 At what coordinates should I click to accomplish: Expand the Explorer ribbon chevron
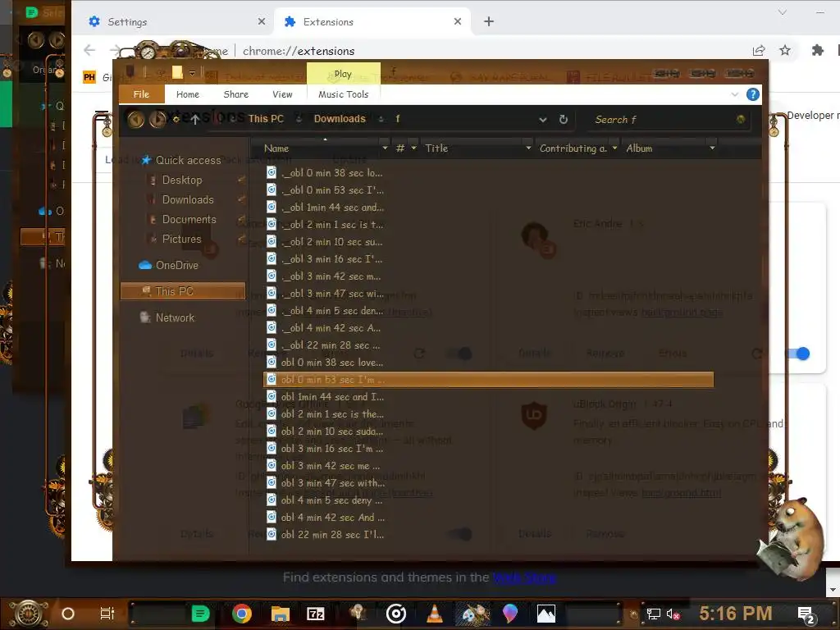point(734,95)
